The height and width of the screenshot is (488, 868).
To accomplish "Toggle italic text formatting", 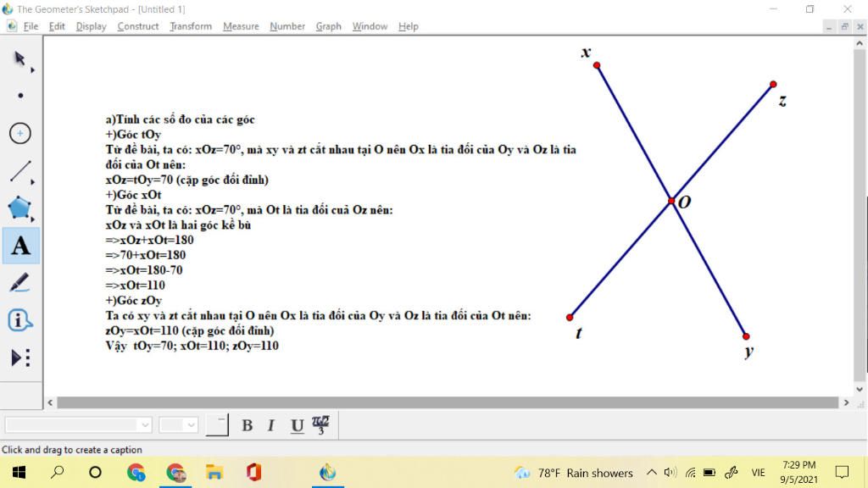I will click(x=271, y=425).
